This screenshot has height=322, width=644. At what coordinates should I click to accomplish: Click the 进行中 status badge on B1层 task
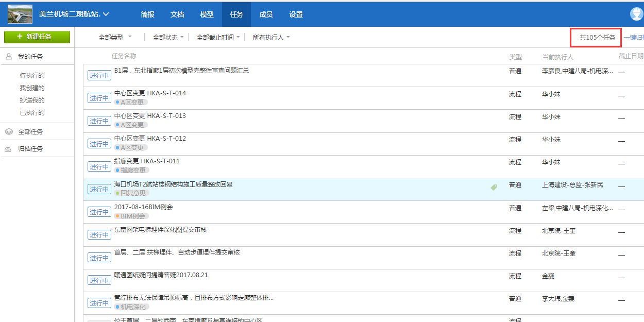(99, 75)
